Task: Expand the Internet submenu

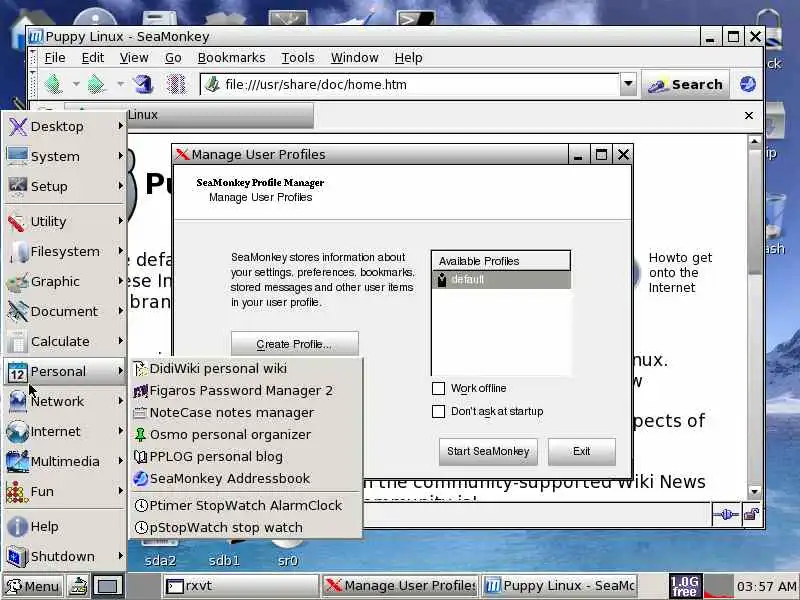Action: (65, 431)
